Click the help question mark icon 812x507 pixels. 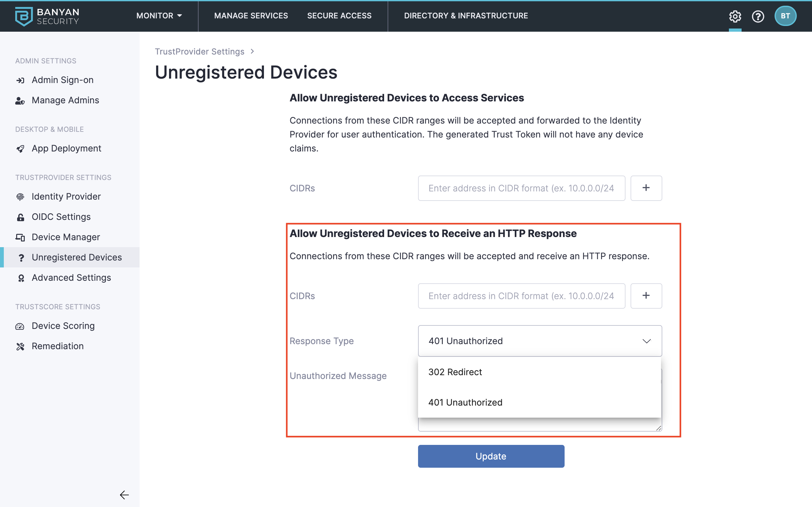click(758, 16)
